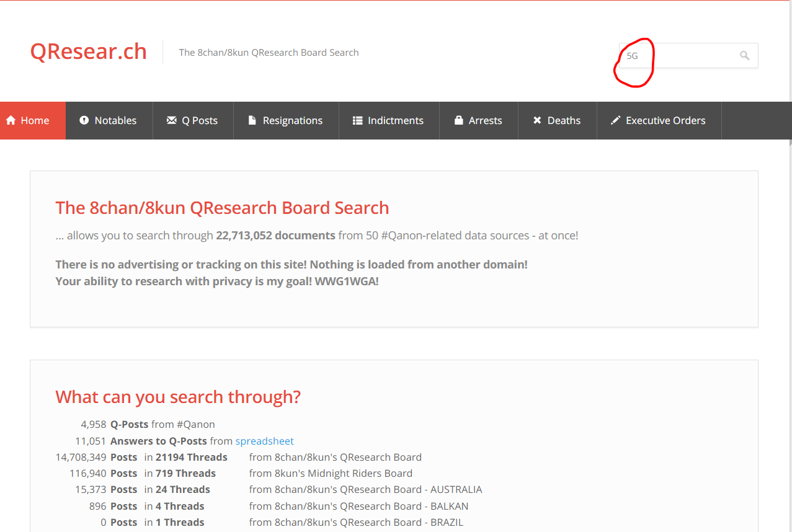792x532 pixels.
Task: Open the Notables page
Action: [109, 120]
